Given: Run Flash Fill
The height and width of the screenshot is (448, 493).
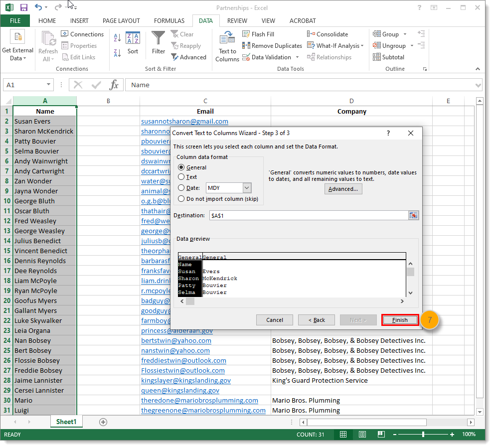Looking at the screenshot, I should coord(258,34).
